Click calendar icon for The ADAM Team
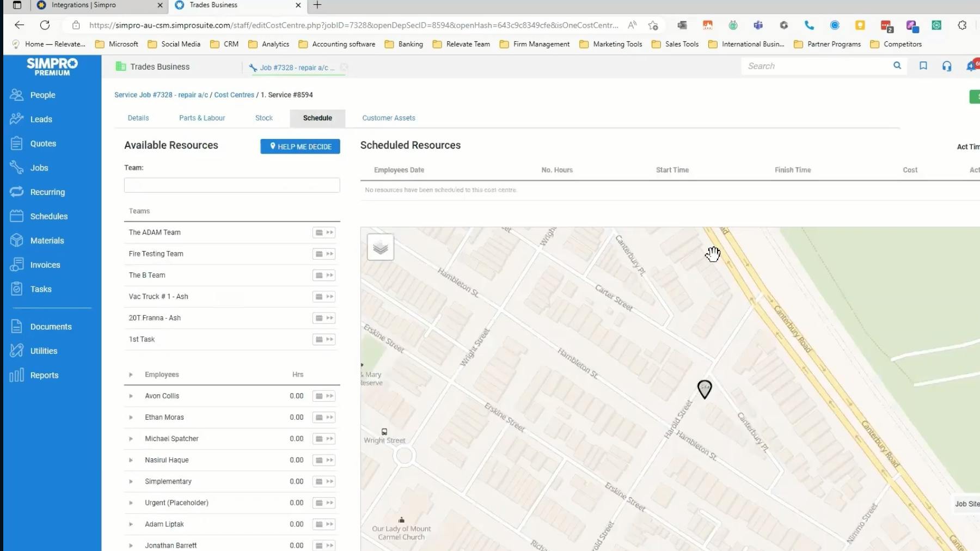Screen dimensions: 980x551 319,232
